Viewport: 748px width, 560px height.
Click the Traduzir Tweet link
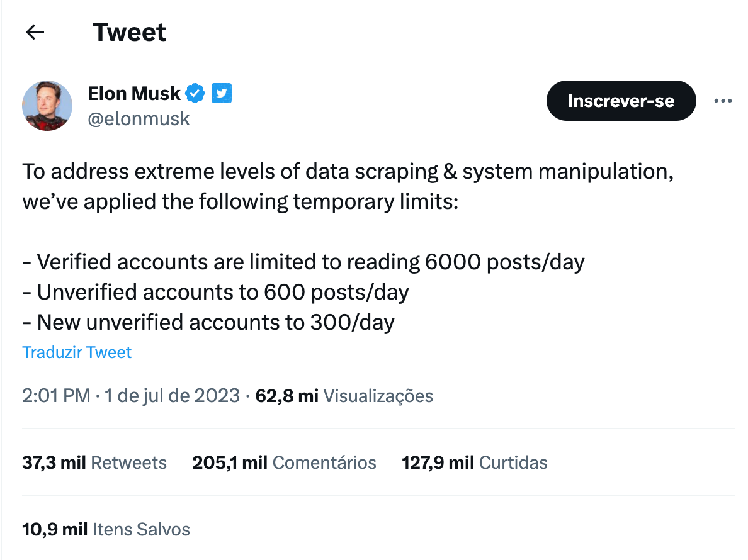point(77,352)
